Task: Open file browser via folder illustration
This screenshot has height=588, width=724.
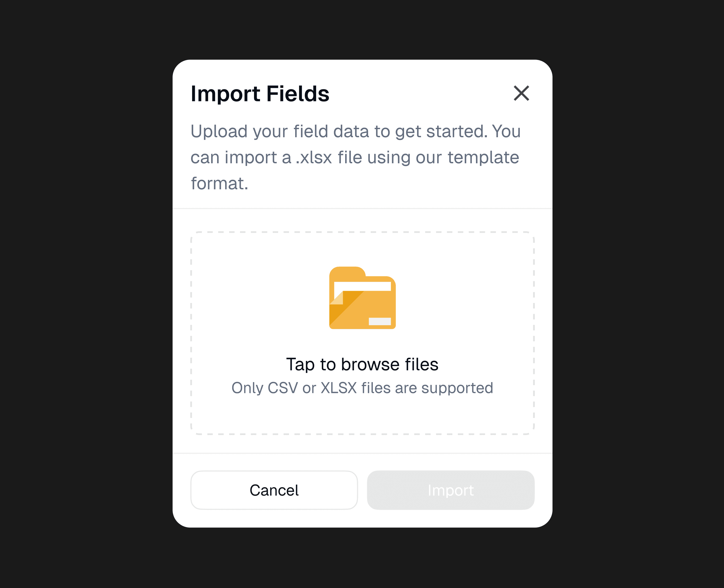Action: pyautogui.click(x=362, y=298)
